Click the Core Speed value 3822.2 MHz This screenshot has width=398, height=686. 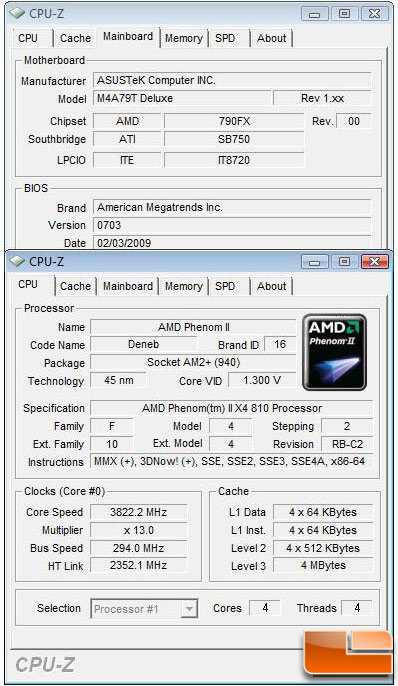tap(139, 512)
